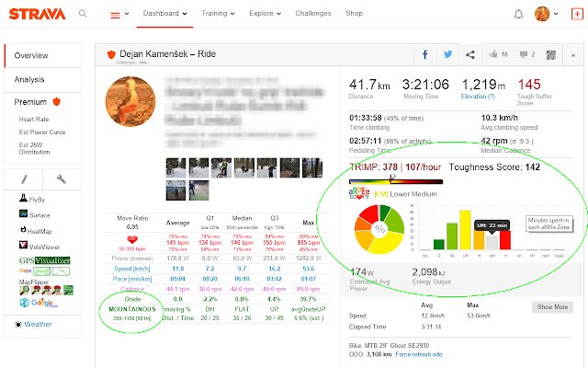Give kudos with thumbs-up icon
Screen dimensions: 588x368
[x=493, y=54]
